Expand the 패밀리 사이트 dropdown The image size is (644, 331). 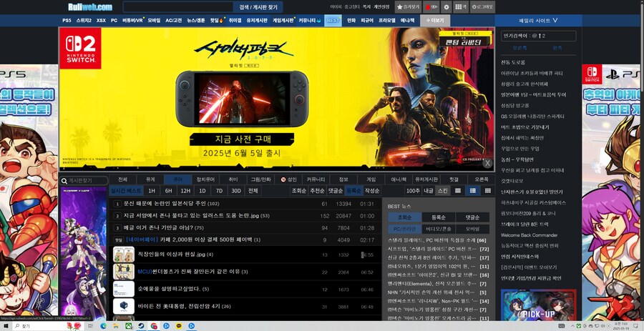pos(538,21)
